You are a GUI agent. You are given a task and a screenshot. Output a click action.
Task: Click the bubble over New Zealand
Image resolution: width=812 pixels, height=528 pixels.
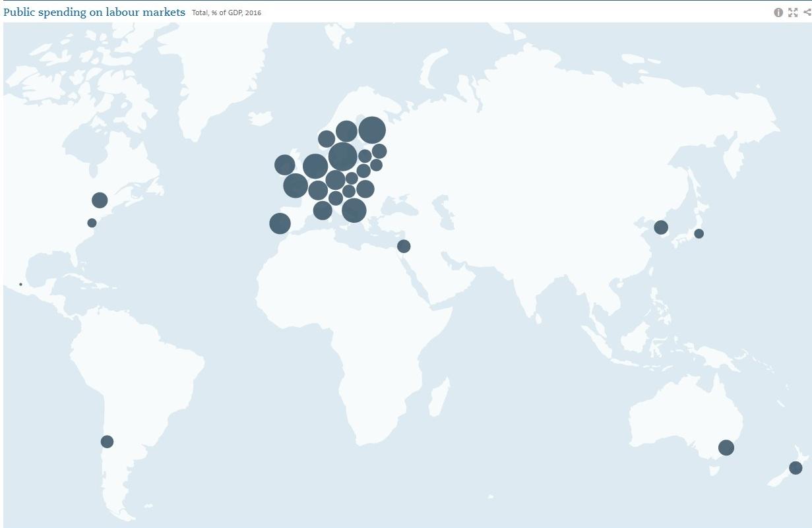(796, 468)
